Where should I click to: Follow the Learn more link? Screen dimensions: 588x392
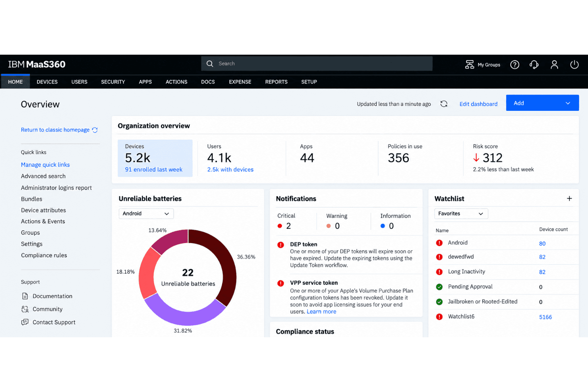321,312
